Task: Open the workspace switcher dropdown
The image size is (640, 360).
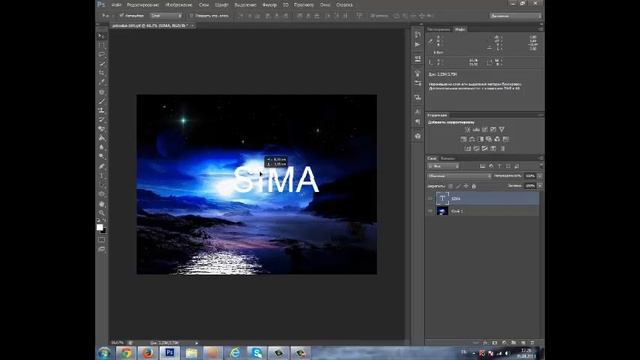Action: point(516,16)
